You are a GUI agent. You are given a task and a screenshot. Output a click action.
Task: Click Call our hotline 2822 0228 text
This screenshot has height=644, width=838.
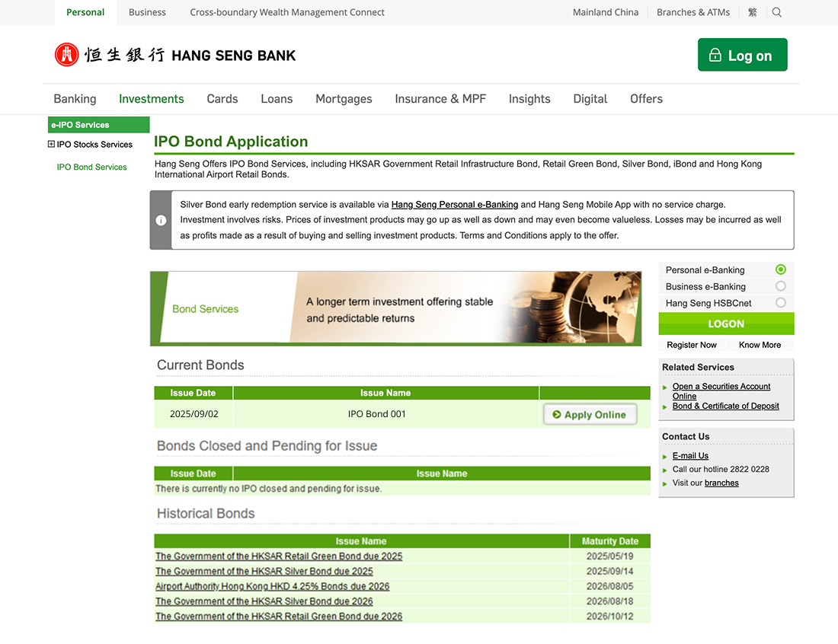pyautogui.click(x=721, y=470)
